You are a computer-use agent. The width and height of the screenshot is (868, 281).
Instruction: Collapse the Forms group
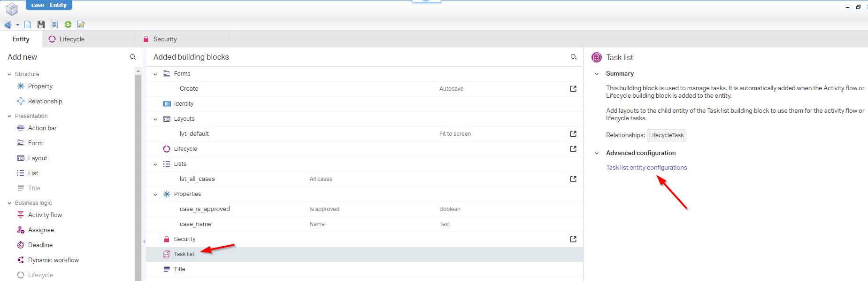(x=155, y=74)
